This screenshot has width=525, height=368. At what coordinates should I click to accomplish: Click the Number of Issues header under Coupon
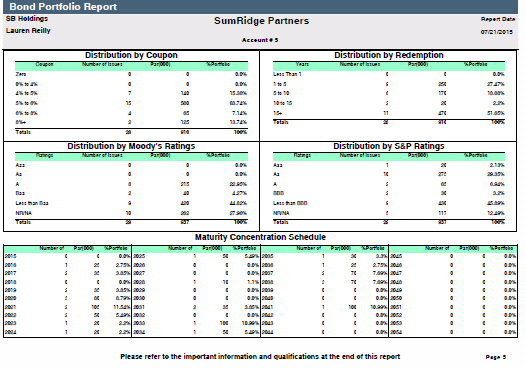click(102, 64)
